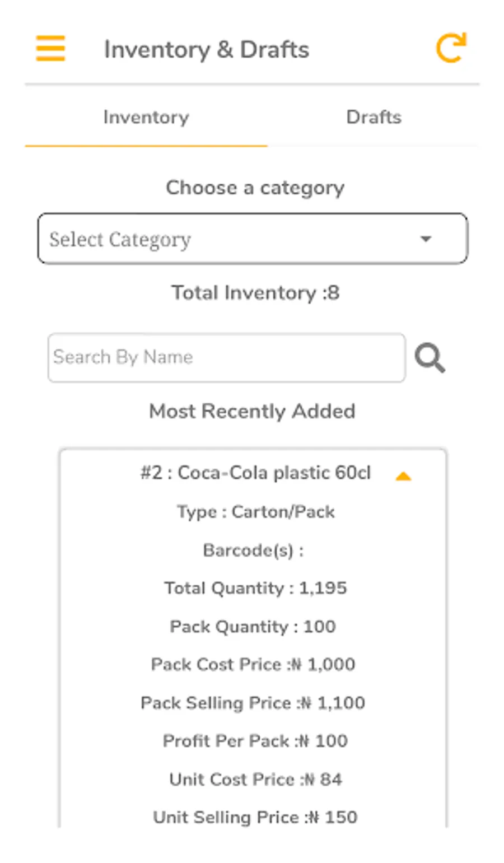Click the Inventory & Drafts page title
This screenshot has height=863, width=504.
206,49
